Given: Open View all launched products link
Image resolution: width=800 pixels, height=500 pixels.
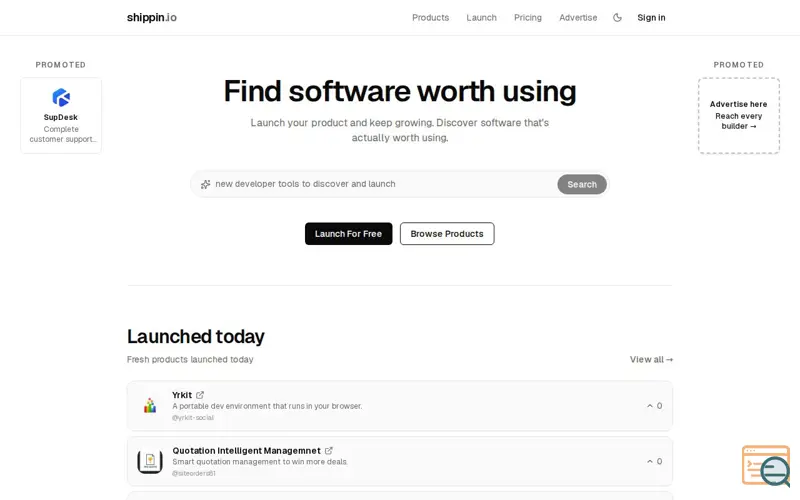Looking at the screenshot, I should 651,359.
